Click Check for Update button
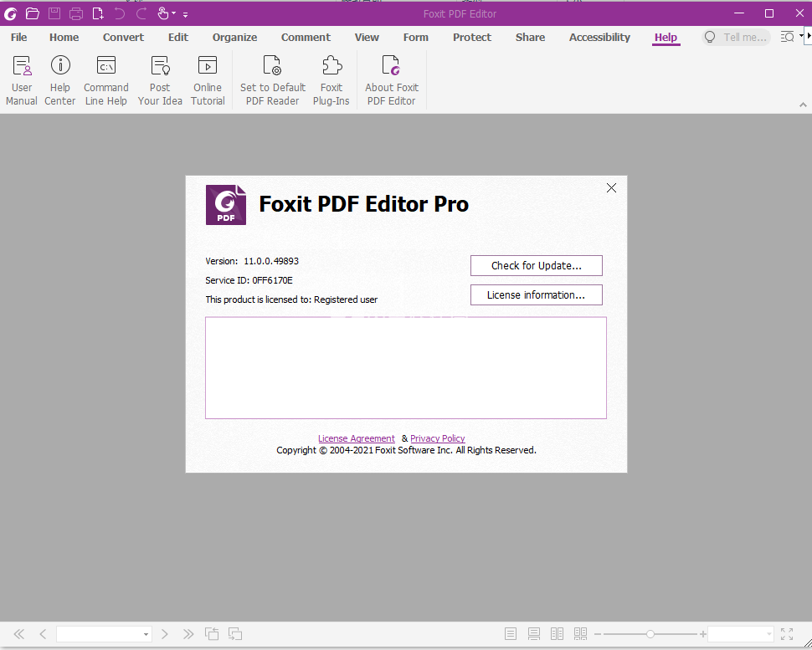The image size is (812, 650). [x=537, y=265]
